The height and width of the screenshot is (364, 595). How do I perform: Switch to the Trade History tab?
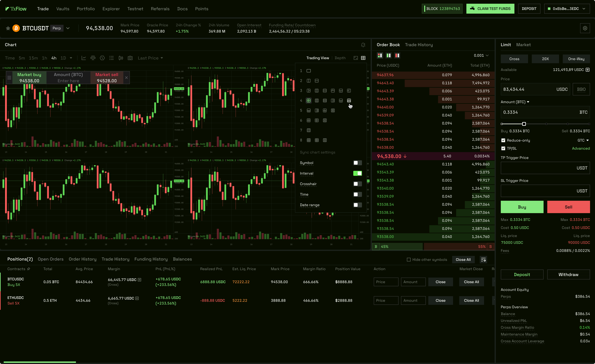click(419, 45)
